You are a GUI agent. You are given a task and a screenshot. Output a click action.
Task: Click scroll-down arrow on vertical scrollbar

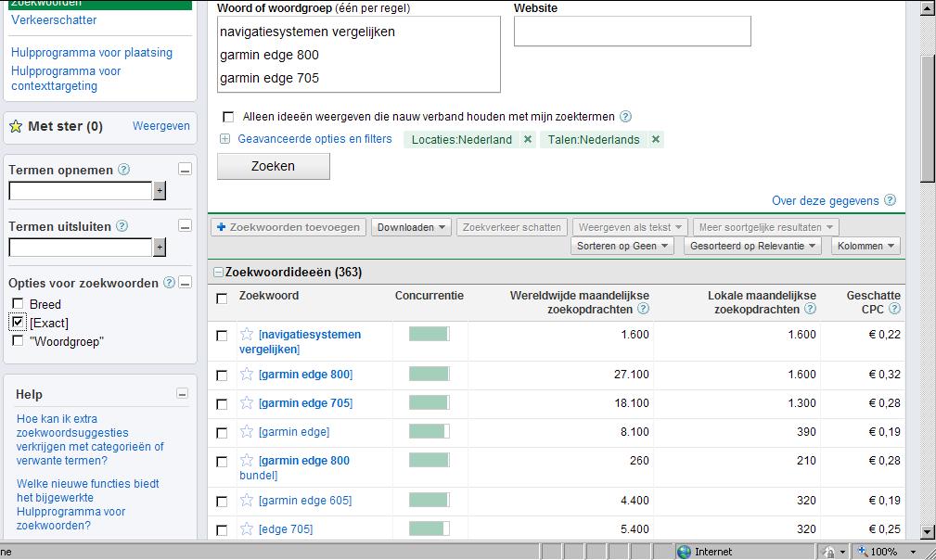tap(927, 531)
